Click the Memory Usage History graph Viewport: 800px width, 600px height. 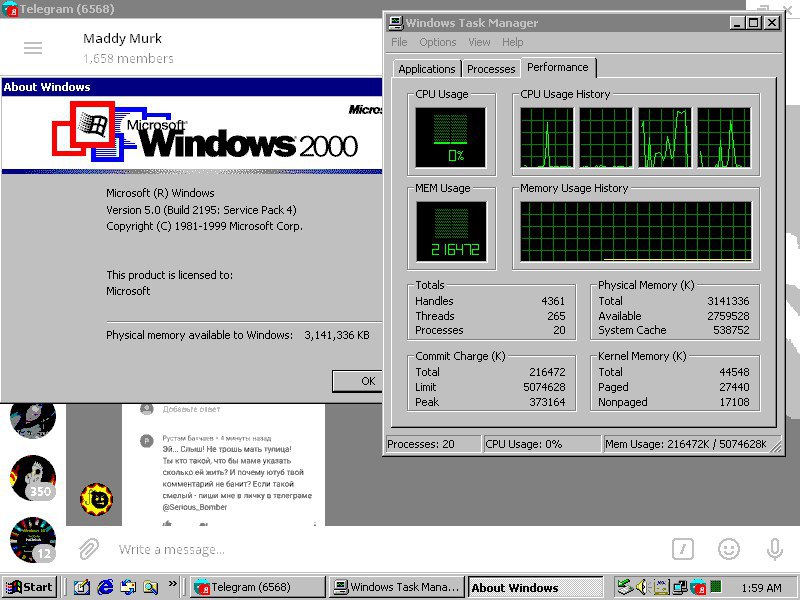[x=636, y=232]
